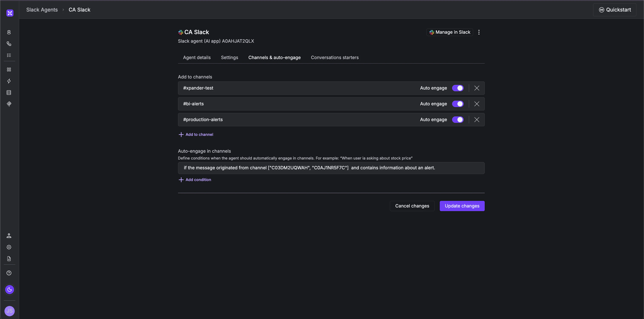Viewport: 644px width, 319px height.
Task: Focus the auto-engage condition text field
Action: [331, 168]
